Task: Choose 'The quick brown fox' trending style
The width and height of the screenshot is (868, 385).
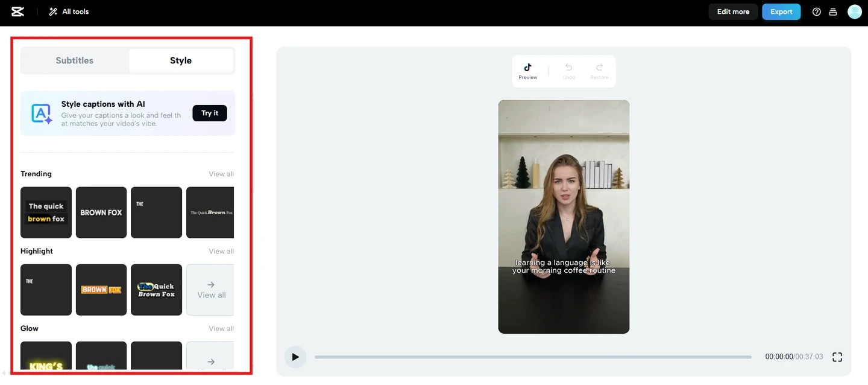Action: (46, 212)
